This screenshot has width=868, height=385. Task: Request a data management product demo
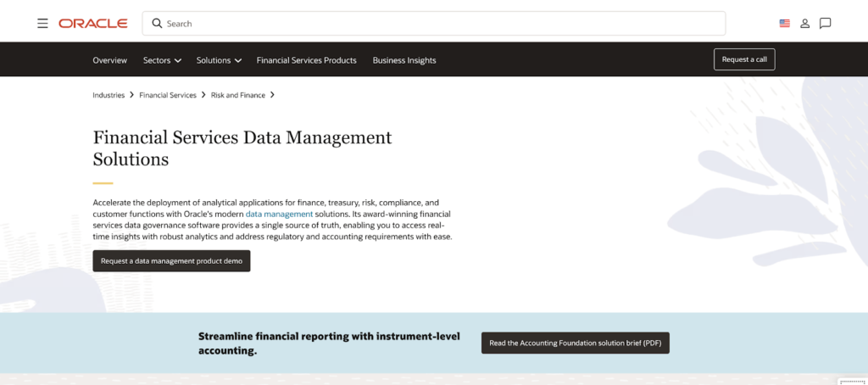tap(171, 261)
